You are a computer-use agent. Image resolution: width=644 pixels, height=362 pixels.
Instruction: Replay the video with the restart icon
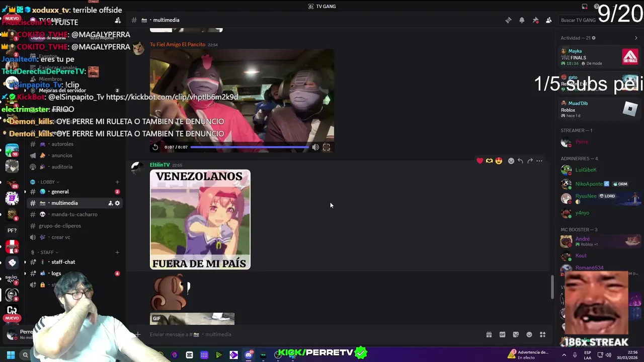[155, 147]
